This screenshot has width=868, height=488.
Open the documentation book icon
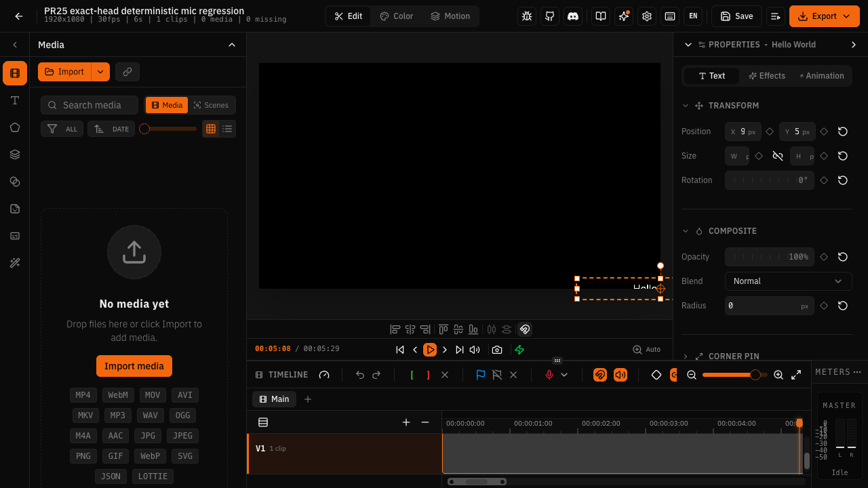coord(600,16)
